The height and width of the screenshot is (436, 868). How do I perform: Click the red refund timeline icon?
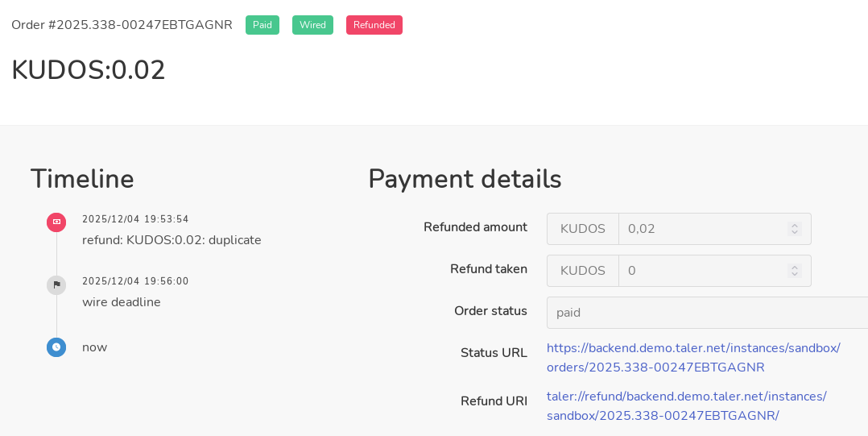[x=56, y=222]
